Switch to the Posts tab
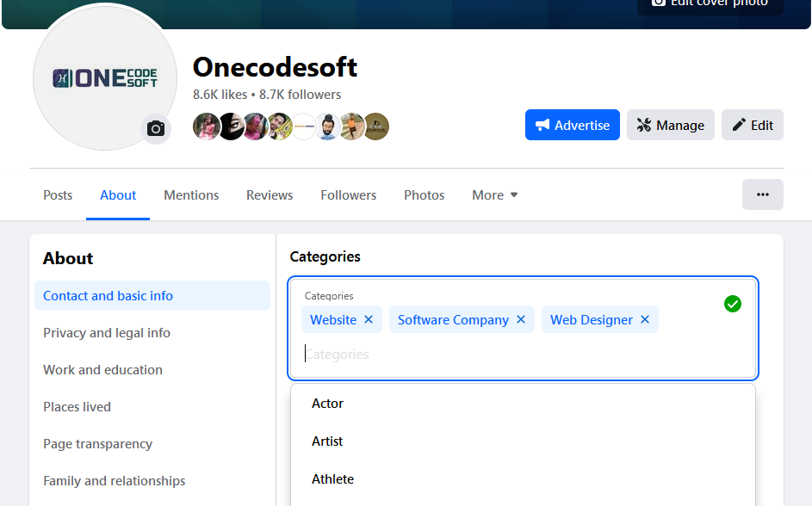 click(x=57, y=194)
